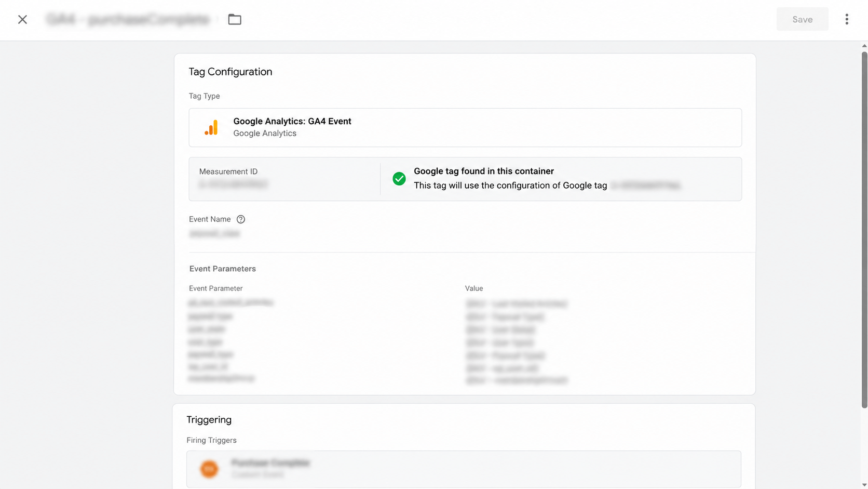Click the "Firing Triggers" label

tap(212, 440)
